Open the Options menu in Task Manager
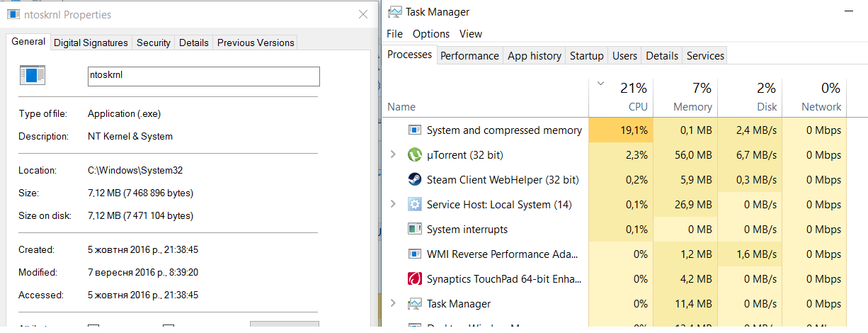Viewport: 868px width, 333px height. (431, 34)
